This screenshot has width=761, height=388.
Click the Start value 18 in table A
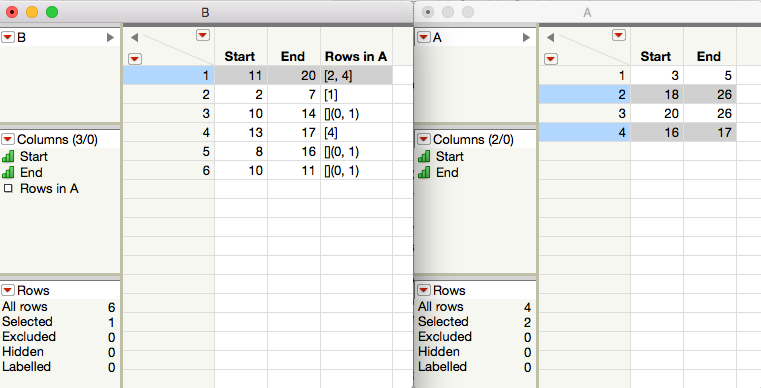coord(657,94)
